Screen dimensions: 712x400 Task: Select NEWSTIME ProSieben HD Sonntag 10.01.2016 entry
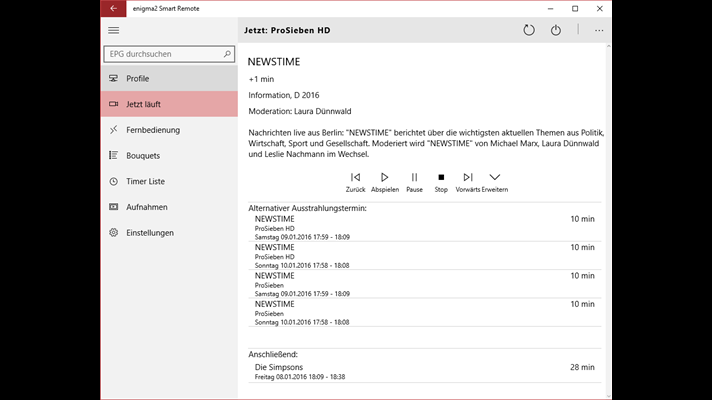425,256
